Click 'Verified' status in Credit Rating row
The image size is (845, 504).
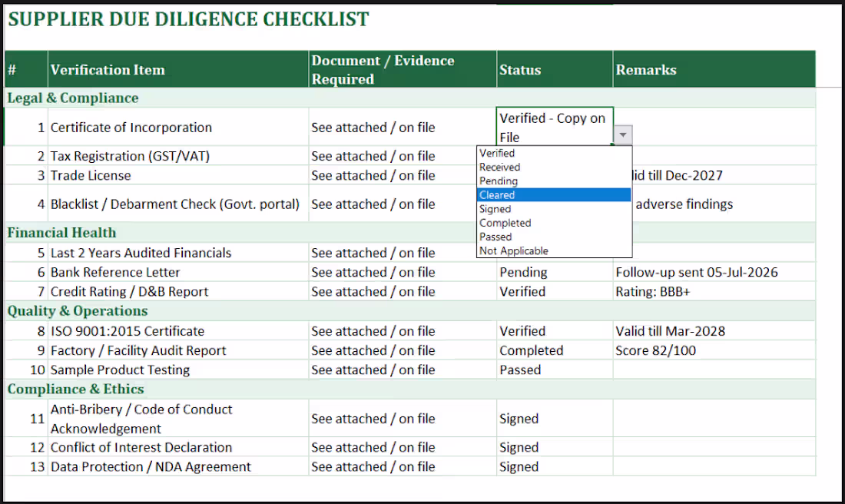pyautogui.click(x=555, y=292)
